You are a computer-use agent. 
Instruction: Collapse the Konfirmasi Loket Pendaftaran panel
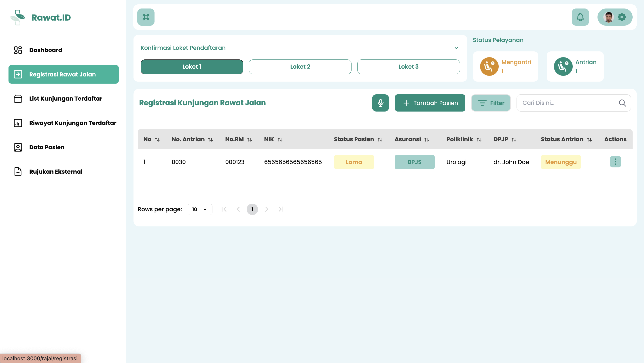point(456,48)
